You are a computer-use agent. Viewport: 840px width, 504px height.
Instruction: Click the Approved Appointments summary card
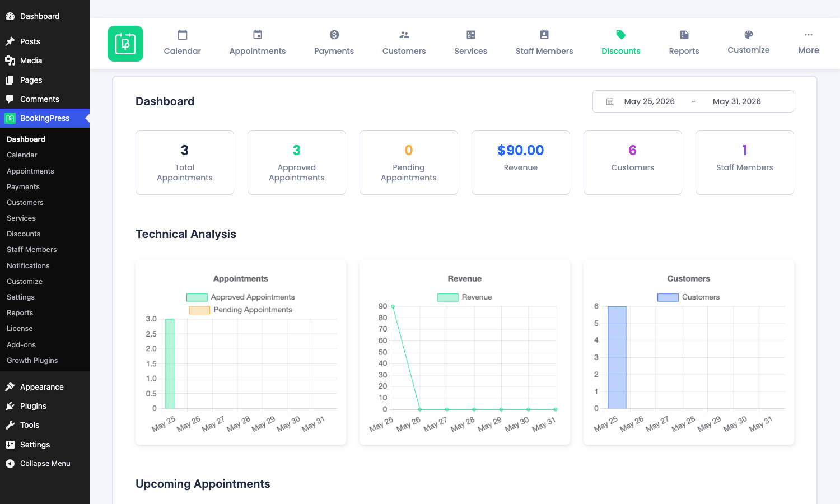click(x=297, y=162)
